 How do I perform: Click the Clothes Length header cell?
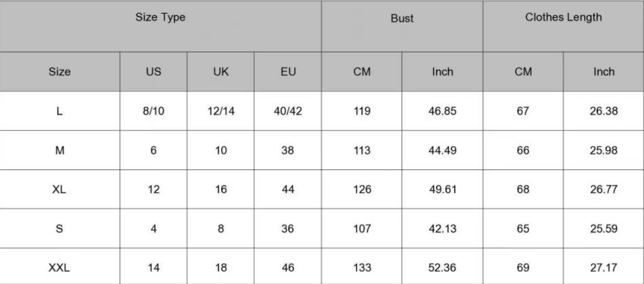[x=563, y=18]
